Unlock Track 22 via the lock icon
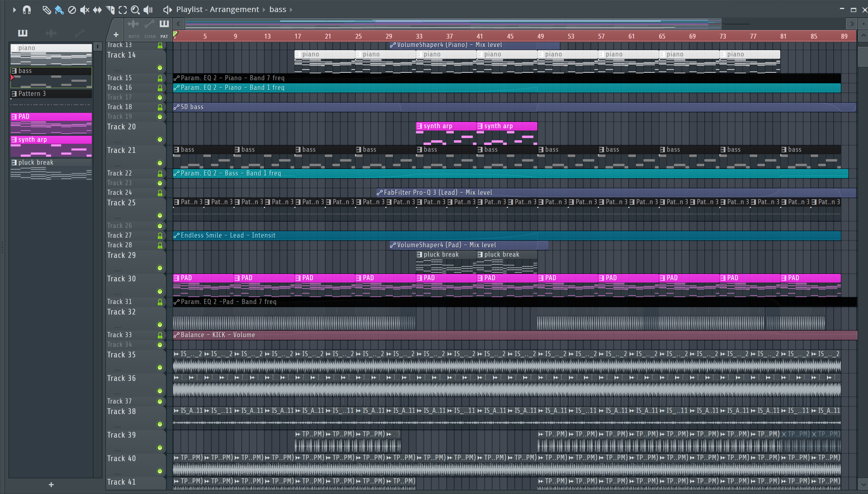This screenshot has height=494, width=868. pyautogui.click(x=160, y=173)
